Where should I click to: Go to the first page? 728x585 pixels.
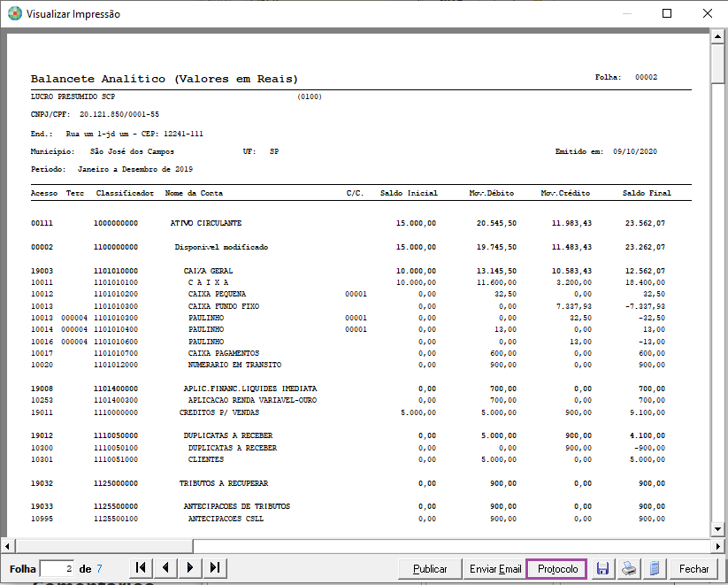[141, 567]
